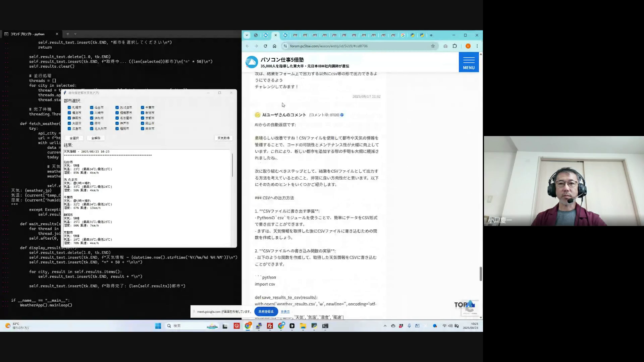Screen dimensions: 644x362
Task: Open Windows Start menu
Action: 158,326
